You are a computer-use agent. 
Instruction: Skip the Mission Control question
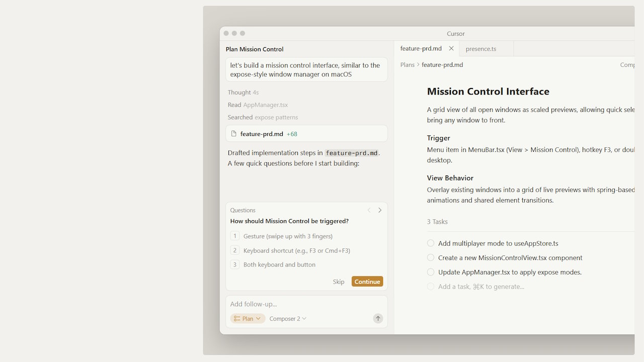[339, 282]
